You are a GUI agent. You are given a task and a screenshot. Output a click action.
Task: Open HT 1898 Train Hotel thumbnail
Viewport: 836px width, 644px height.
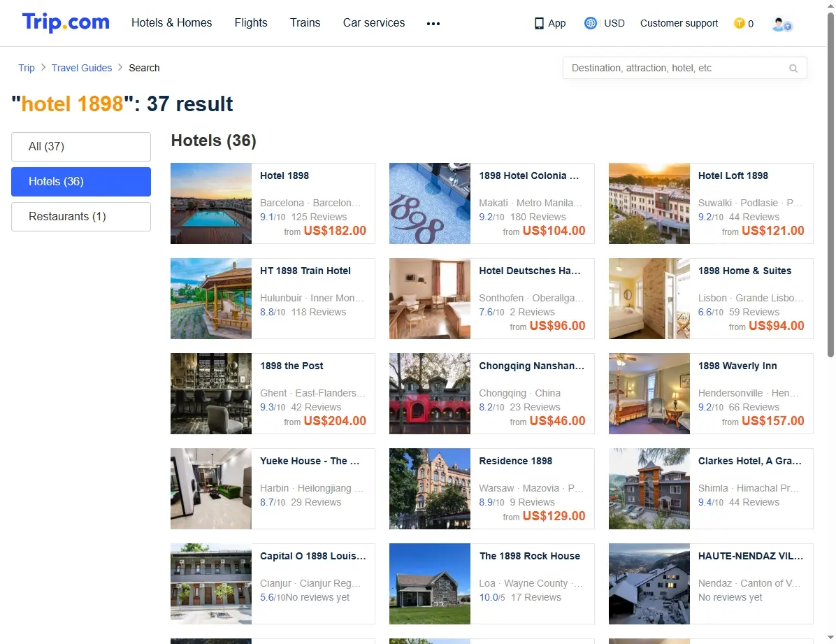point(211,299)
